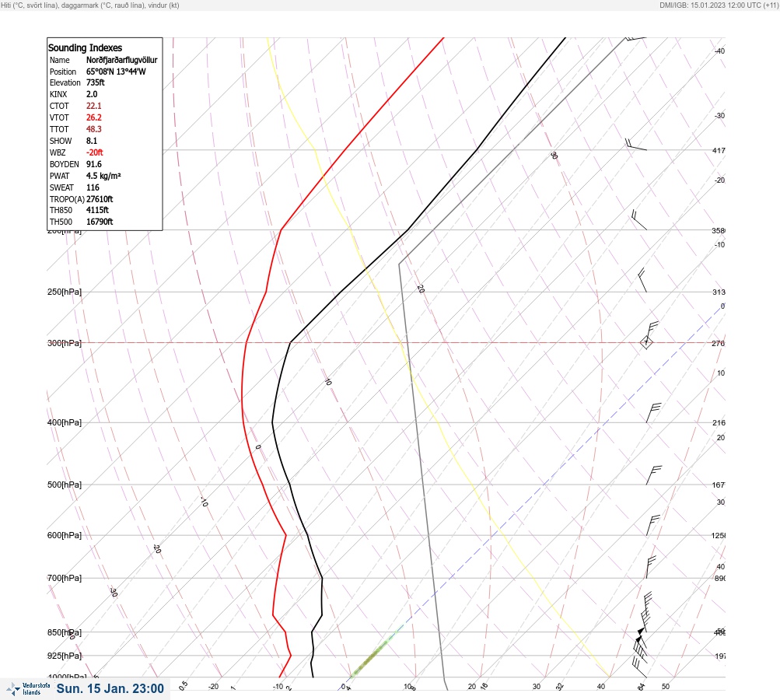Click the KINX value 2.0
The width and height of the screenshot is (780, 700).
pyautogui.click(x=92, y=94)
